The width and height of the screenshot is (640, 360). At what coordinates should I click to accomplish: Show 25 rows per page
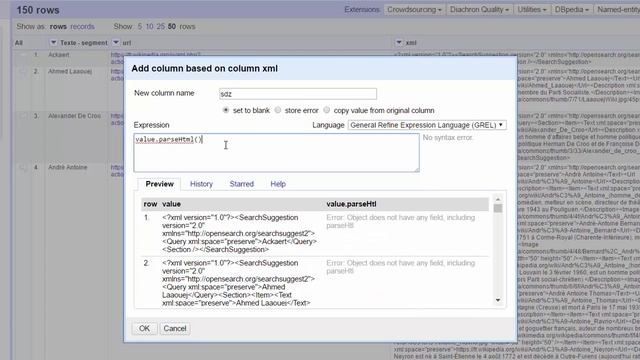(x=160, y=27)
